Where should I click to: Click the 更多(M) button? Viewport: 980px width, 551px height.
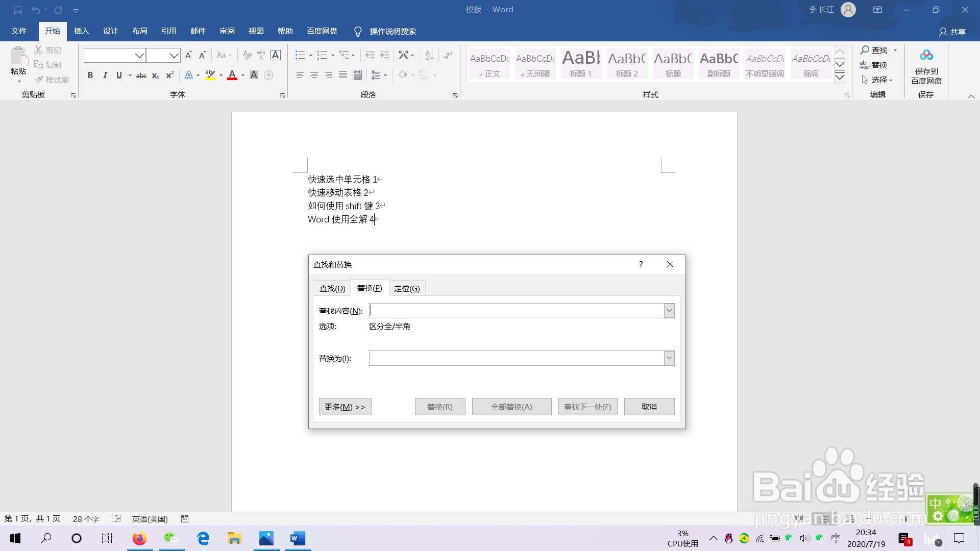pos(345,407)
